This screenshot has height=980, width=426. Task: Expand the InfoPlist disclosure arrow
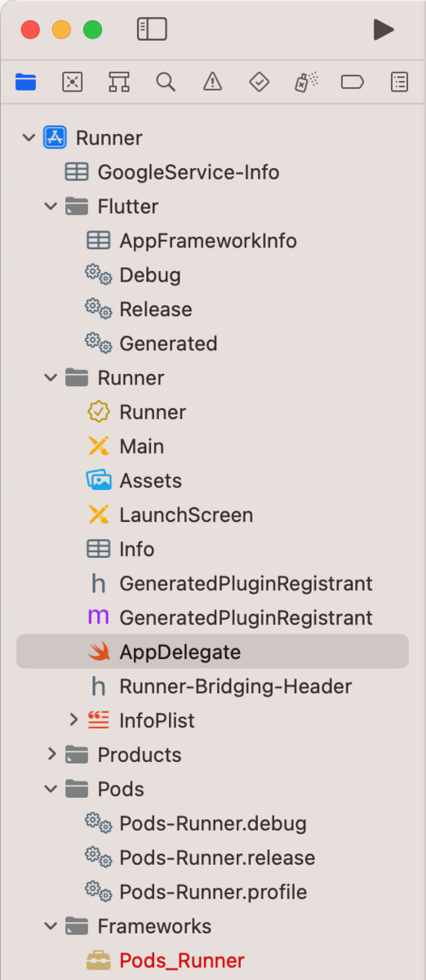coord(73,720)
